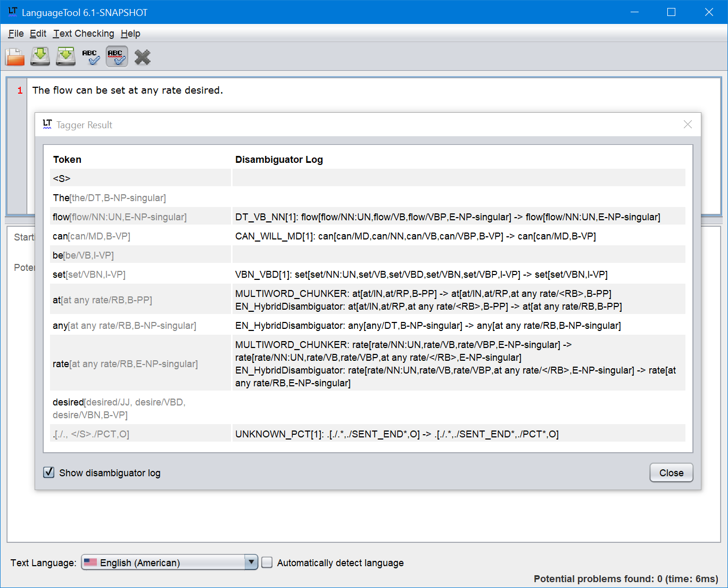Open the Text Language dropdown
The width and height of the screenshot is (728, 588).
point(251,562)
